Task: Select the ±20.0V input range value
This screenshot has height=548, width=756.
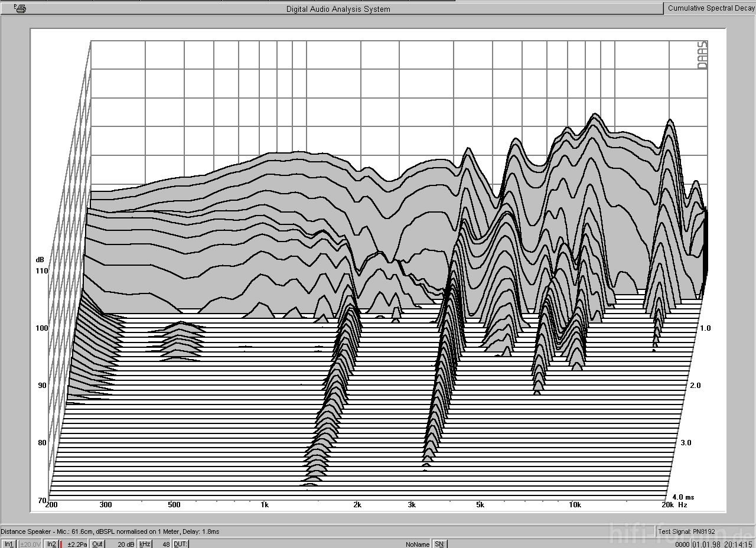Action: click(x=30, y=544)
